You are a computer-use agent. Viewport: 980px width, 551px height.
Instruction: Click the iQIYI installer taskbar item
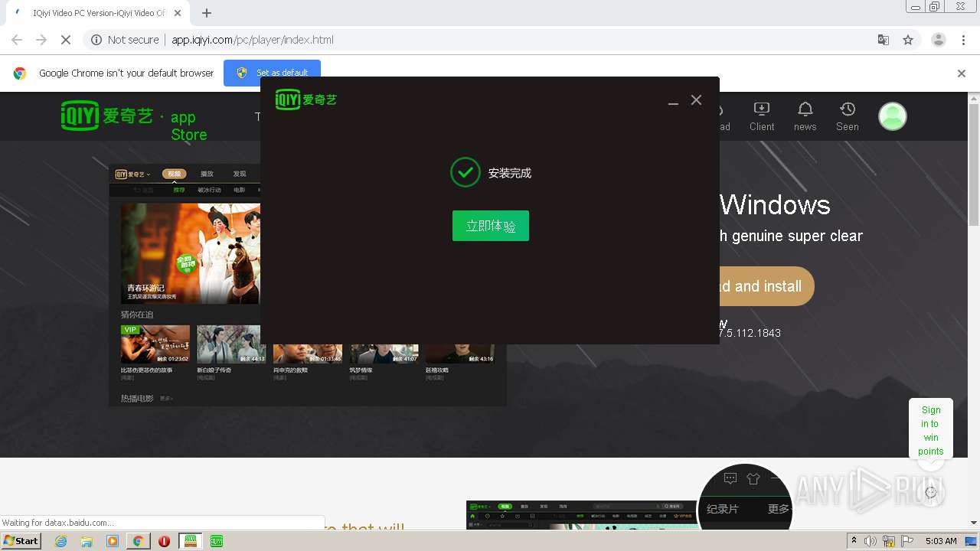(191, 541)
